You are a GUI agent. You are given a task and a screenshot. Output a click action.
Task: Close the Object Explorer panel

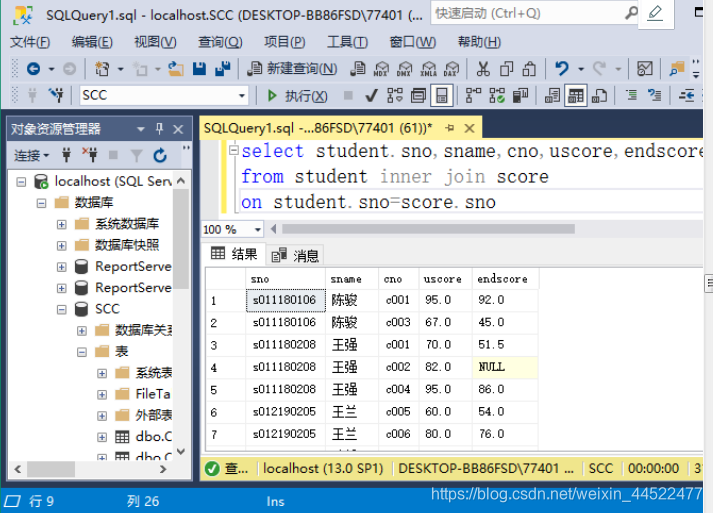tap(178, 129)
